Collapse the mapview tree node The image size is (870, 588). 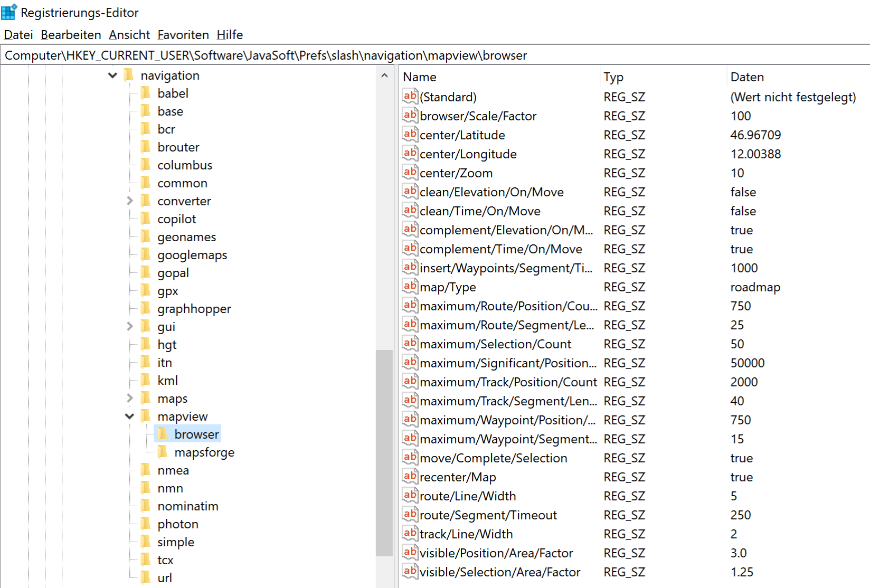[x=130, y=416]
